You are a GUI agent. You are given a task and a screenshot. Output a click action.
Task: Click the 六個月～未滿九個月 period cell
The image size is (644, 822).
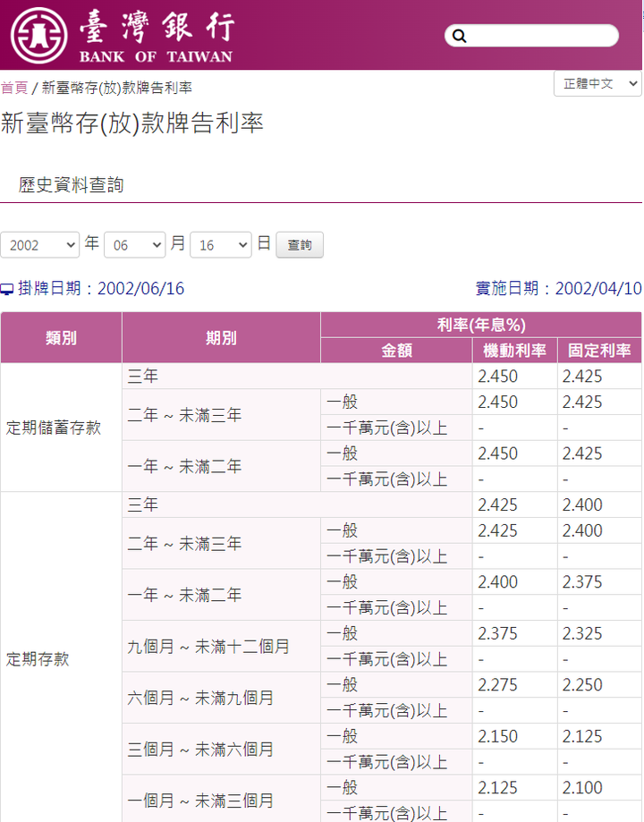click(221, 698)
